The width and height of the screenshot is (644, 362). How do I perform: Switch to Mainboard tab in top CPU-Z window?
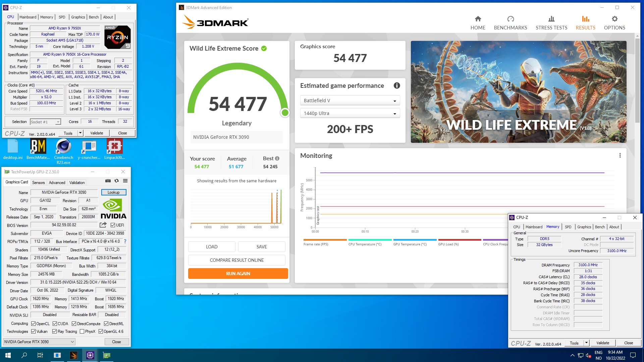click(x=28, y=17)
